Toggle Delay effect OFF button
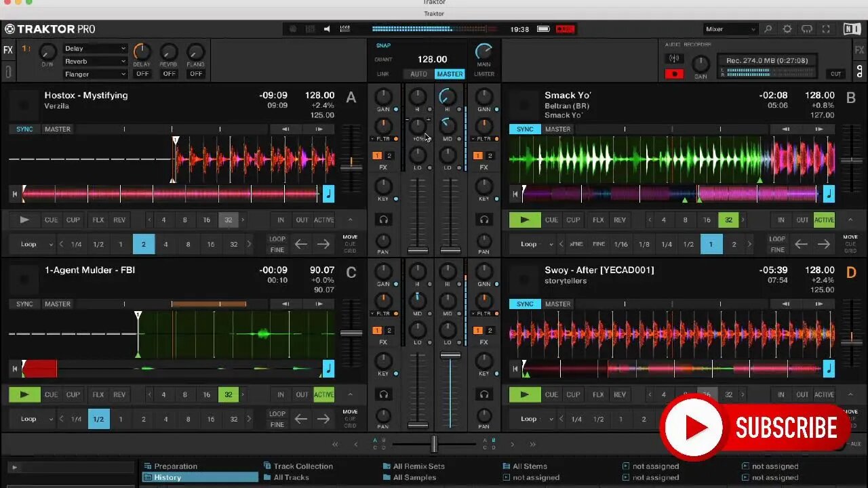 tap(142, 74)
